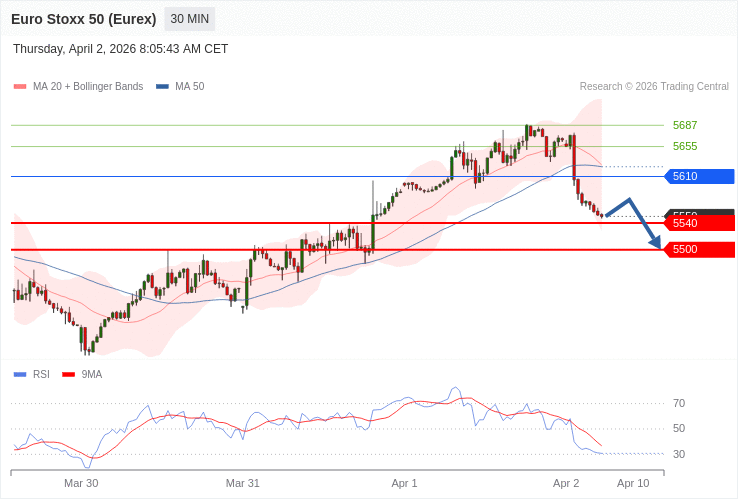
Task: Click the Mar 31 date axis label
Action: [243, 484]
